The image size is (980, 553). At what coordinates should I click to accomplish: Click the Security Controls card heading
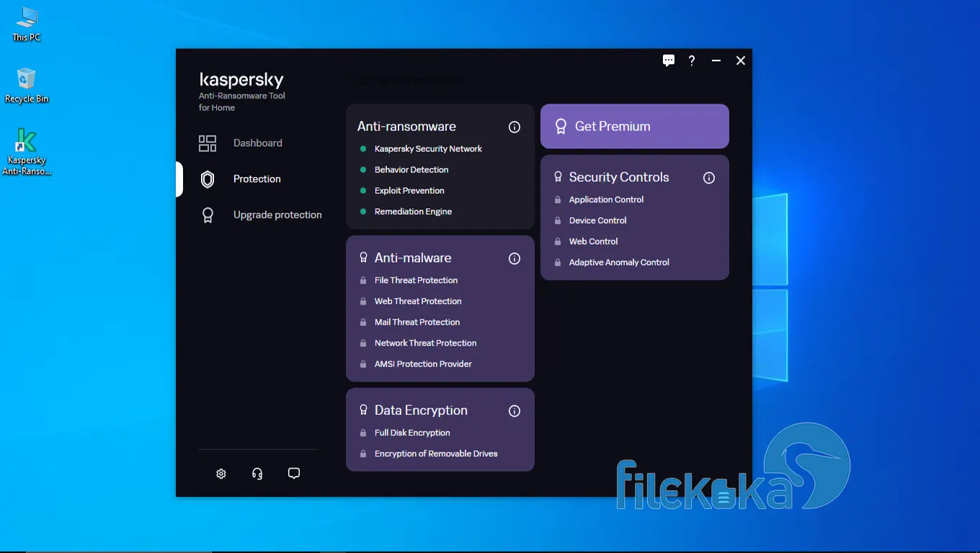[619, 178]
